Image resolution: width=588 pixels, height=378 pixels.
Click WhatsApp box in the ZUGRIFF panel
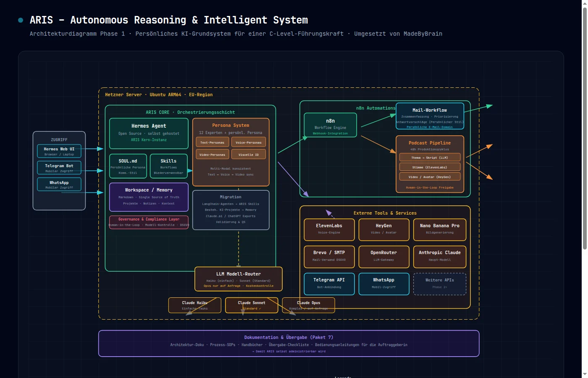(x=59, y=184)
